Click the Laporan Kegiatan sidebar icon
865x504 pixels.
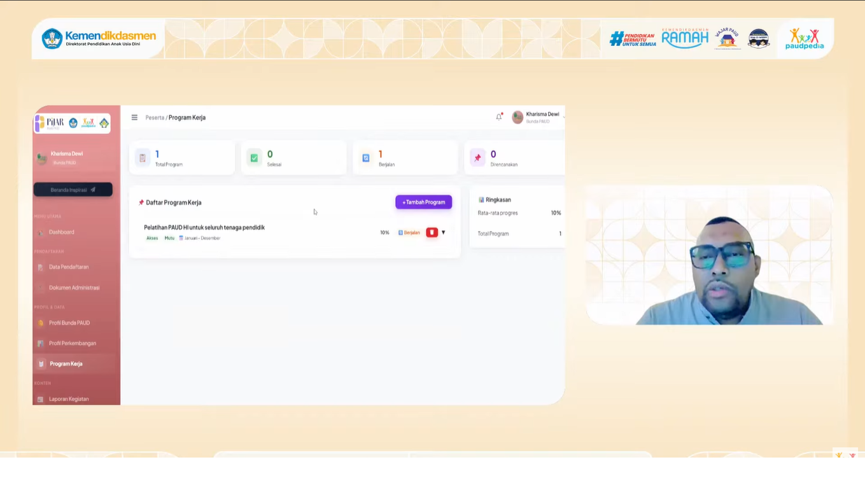(x=41, y=399)
